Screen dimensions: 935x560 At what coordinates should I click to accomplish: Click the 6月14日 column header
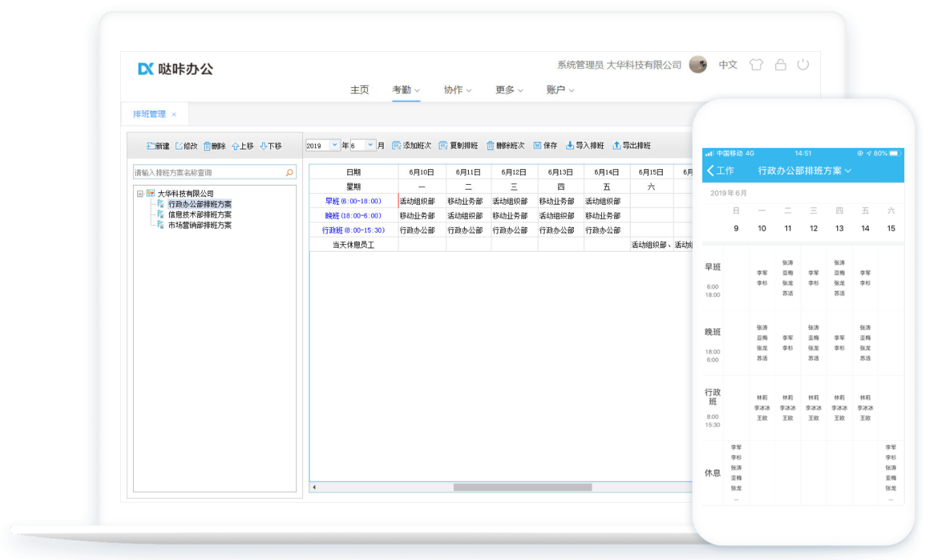pyautogui.click(x=607, y=172)
